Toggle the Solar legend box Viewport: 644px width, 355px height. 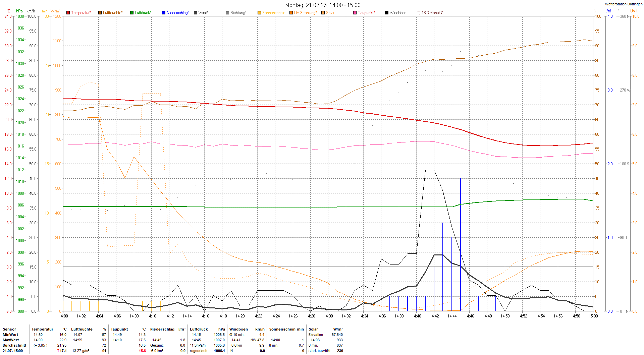(323, 13)
